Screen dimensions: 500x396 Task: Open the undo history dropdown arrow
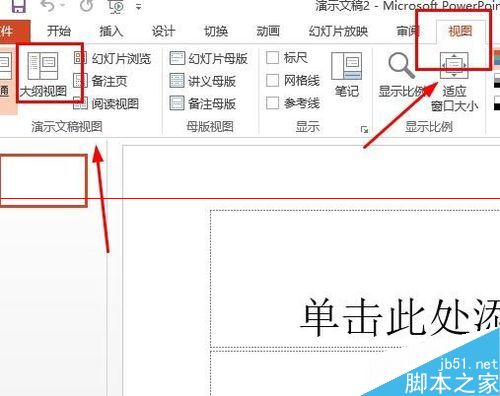click(63, 6)
